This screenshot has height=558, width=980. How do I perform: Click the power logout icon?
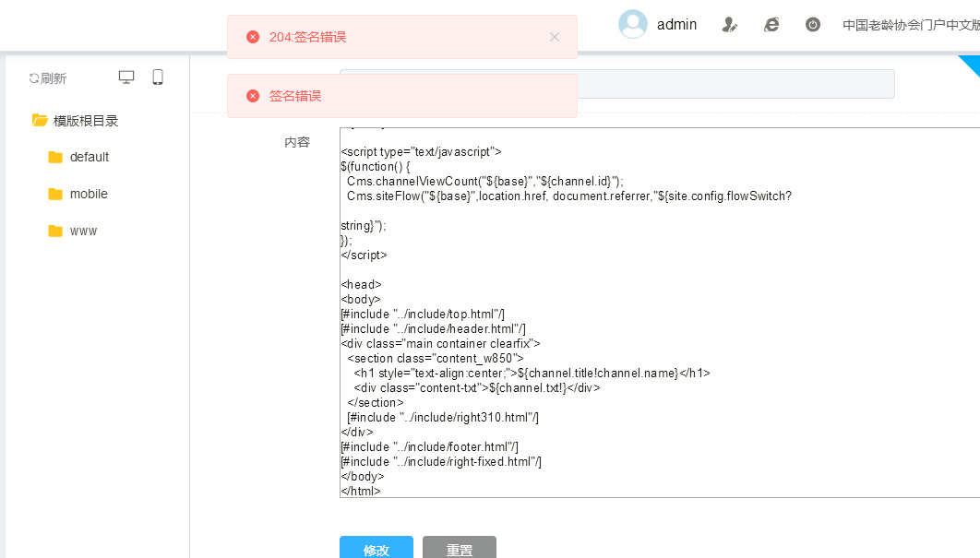(812, 24)
